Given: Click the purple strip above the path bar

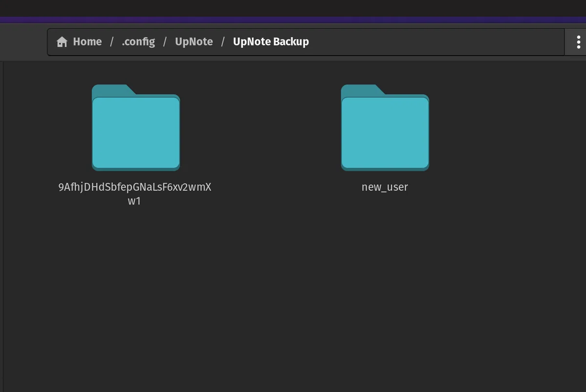Looking at the screenshot, I should click(293, 20).
